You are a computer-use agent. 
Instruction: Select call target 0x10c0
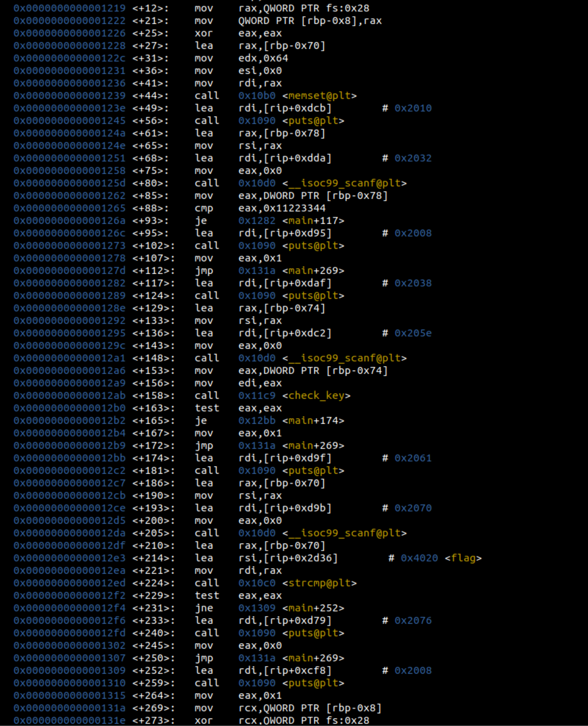(x=257, y=583)
